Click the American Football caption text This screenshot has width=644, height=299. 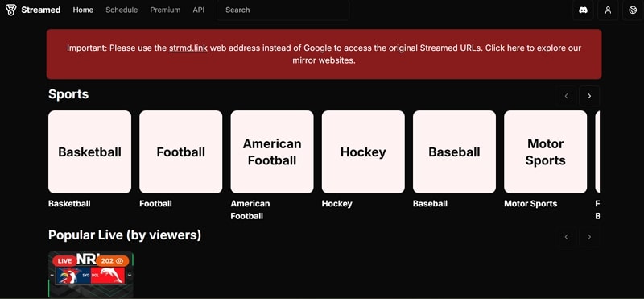[250, 210]
